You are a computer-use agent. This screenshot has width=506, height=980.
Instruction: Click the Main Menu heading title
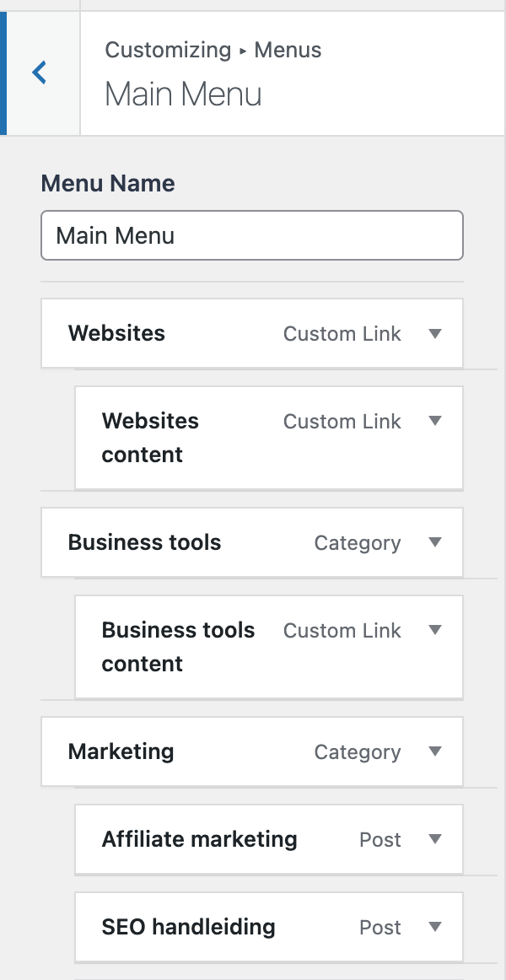tap(182, 94)
